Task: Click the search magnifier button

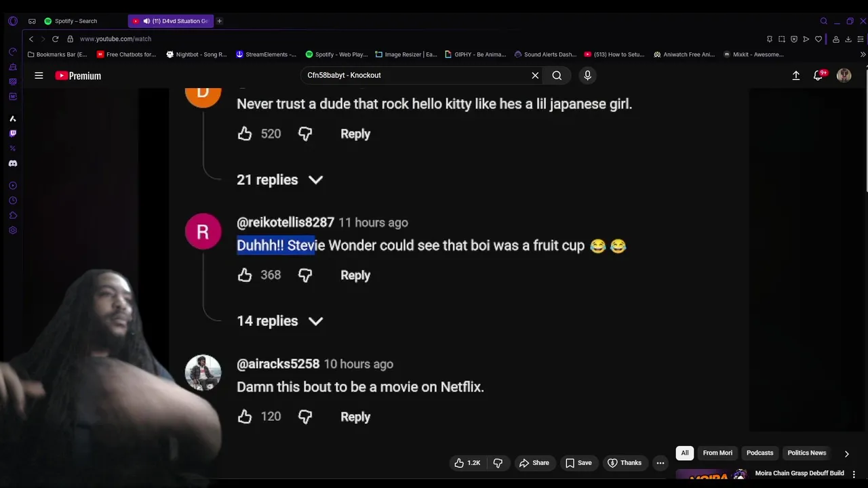Action: tap(557, 75)
